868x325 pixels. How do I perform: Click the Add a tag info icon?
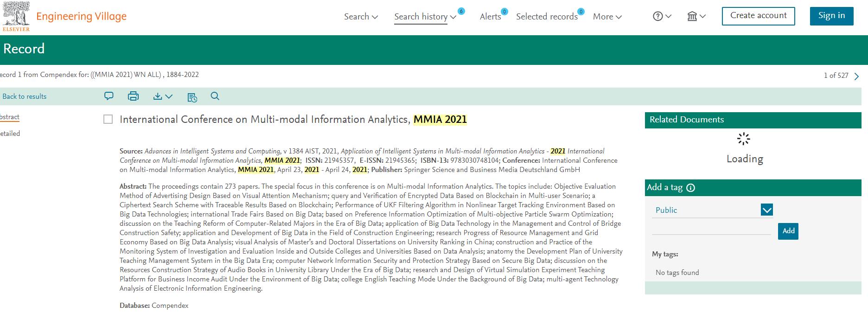click(690, 188)
